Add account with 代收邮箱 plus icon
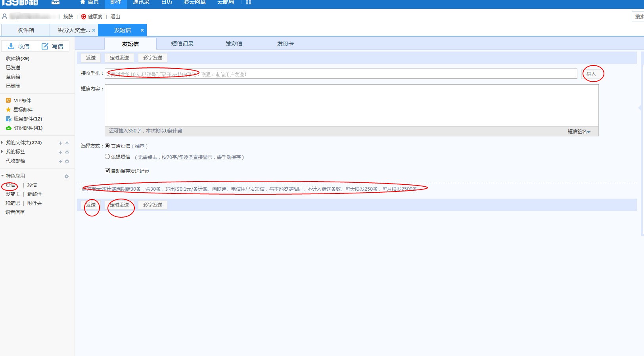The height and width of the screenshot is (356, 644). click(x=60, y=161)
